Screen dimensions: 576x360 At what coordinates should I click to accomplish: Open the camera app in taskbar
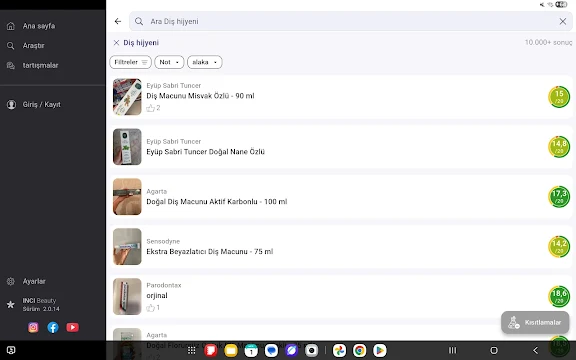tap(312, 350)
